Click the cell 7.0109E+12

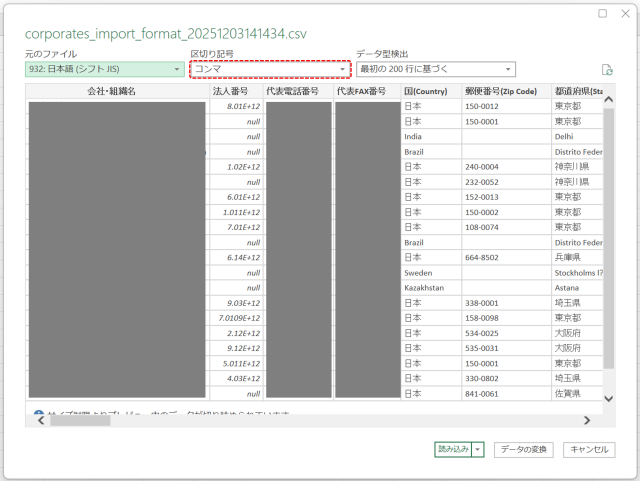coord(236,318)
